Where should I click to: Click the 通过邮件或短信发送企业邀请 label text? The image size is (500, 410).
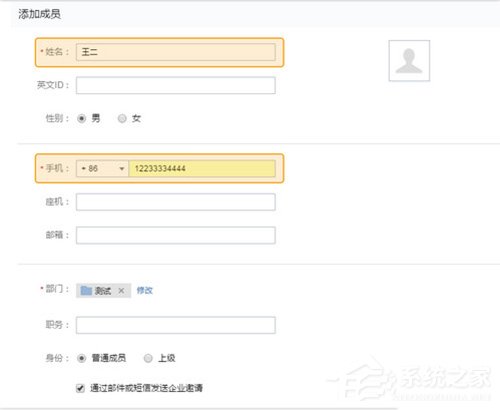pyautogui.click(x=146, y=388)
